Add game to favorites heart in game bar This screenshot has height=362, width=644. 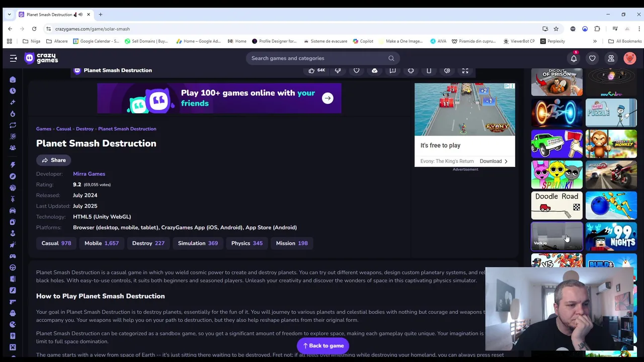(x=356, y=70)
